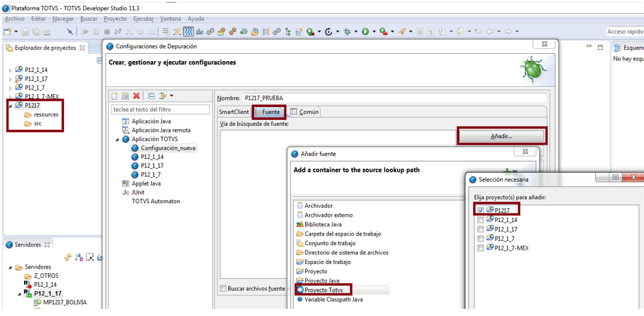Image resolution: width=644 pixels, height=316 pixels.
Task: Switch to the Común tab
Action: click(304, 112)
